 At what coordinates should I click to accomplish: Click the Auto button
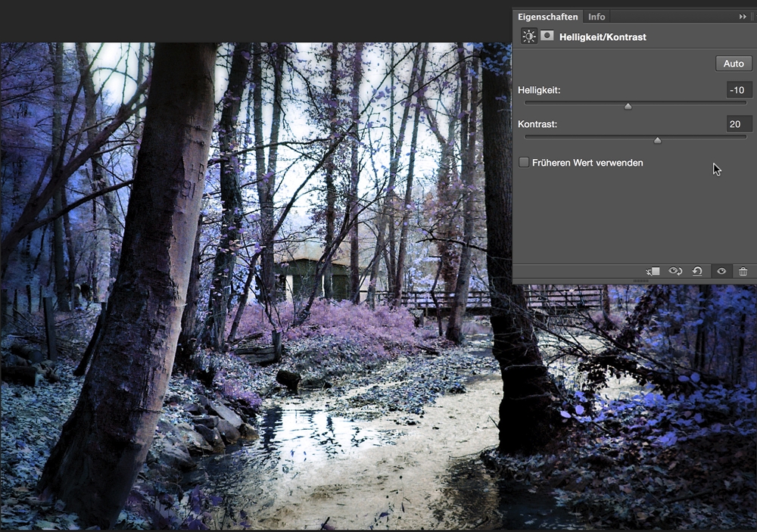point(734,64)
